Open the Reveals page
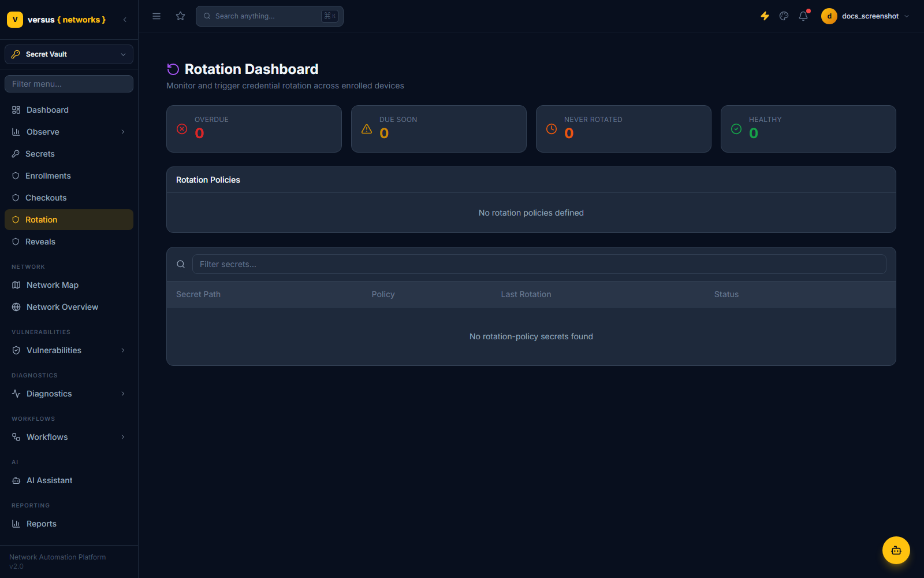 click(69, 242)
